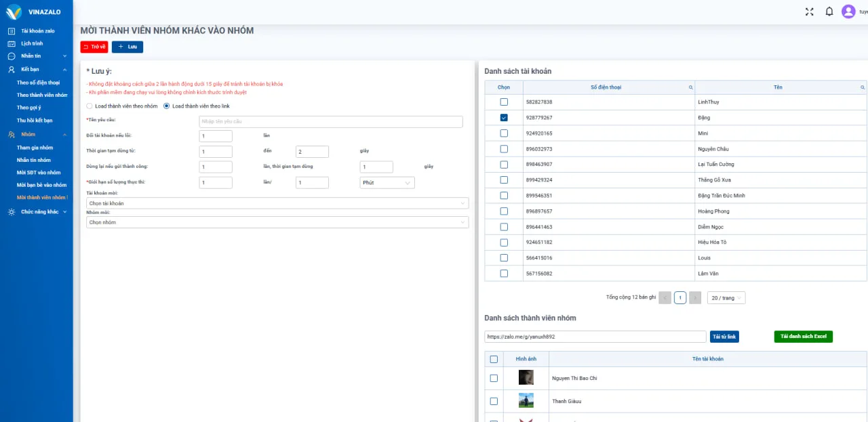This screenshot has height=422, width=868.
Task: Open the notifications bell
Action: point(829,12)
